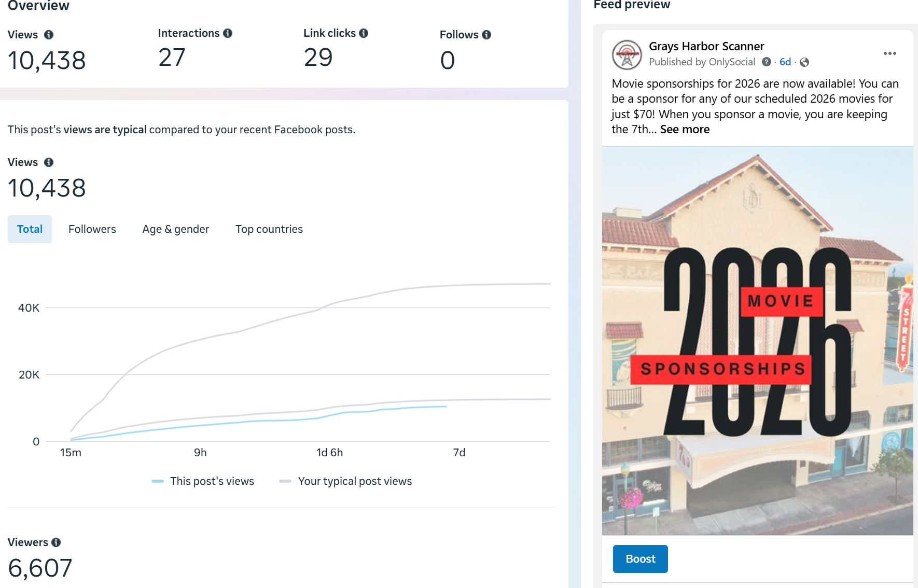Viewport: 918px width, 588px height.
Task: Open the three-dot post options menu
Action: 889,53
